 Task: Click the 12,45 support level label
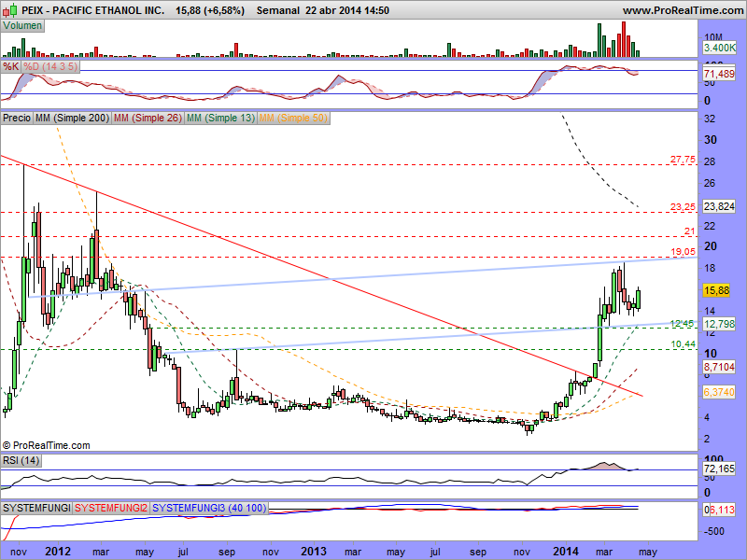tap(683, 324)
